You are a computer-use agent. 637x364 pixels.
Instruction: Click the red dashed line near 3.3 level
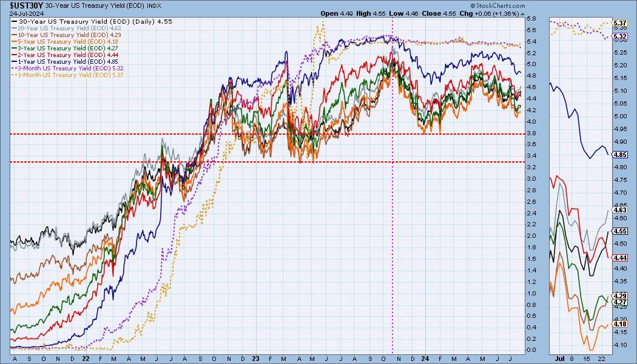pyautogui.click(x=268, y=162)
